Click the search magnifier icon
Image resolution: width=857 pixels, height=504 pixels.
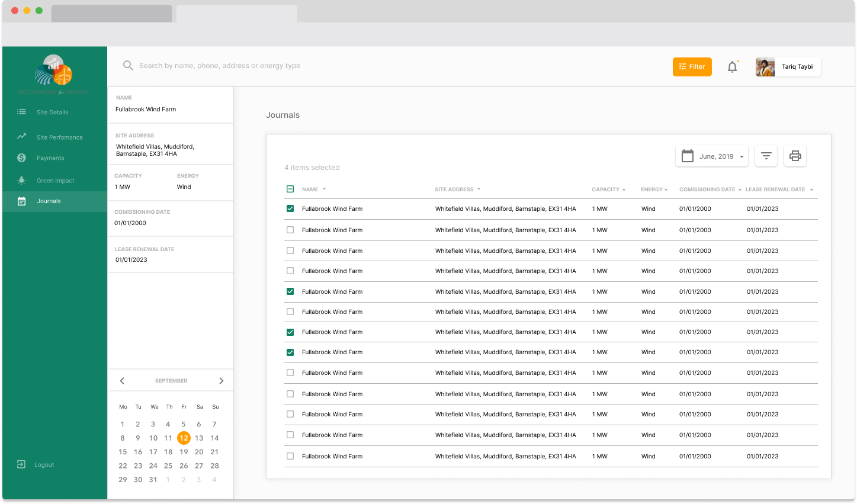128,66
